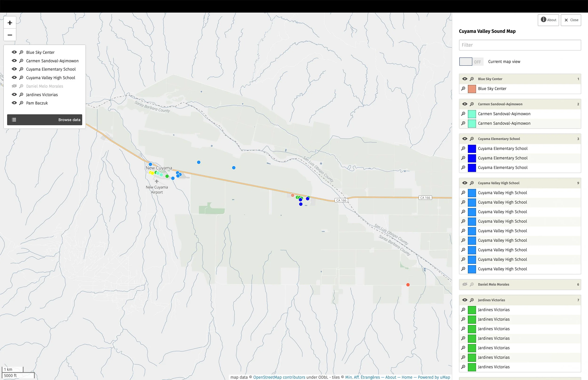Open the About info button

(548, 20)
